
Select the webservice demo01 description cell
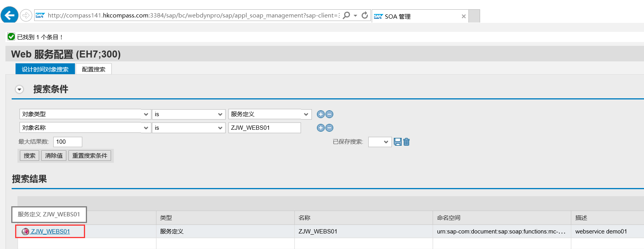click(x=607, y=232)
